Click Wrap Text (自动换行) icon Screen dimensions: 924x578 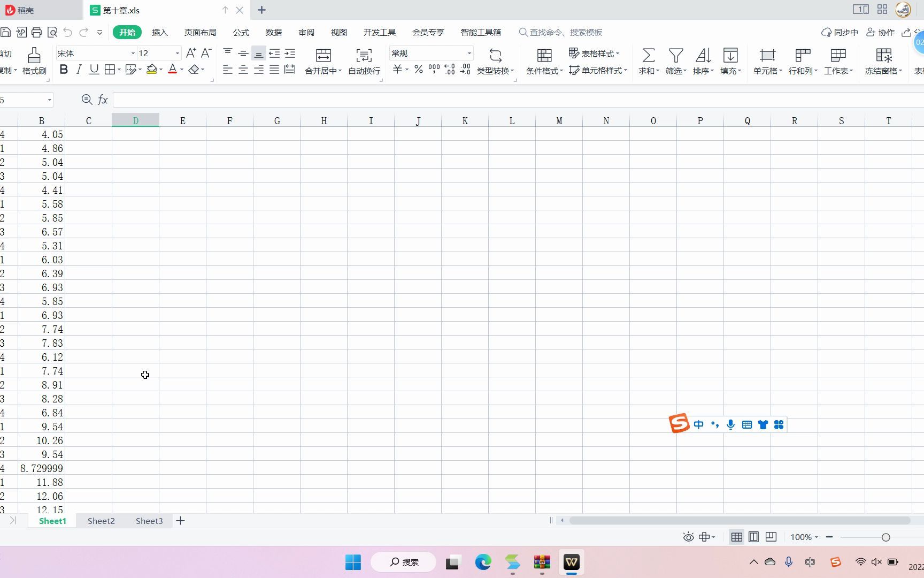tap(364, 56)
